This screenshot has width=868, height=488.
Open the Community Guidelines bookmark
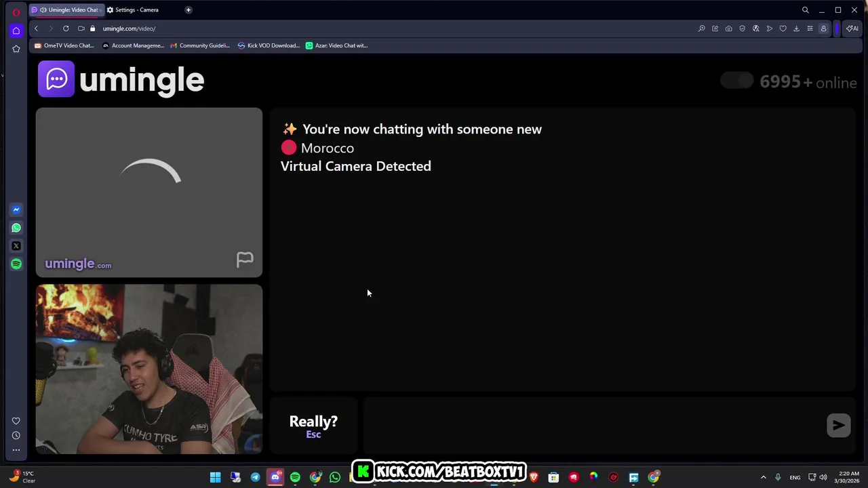[x=200, y=45]
